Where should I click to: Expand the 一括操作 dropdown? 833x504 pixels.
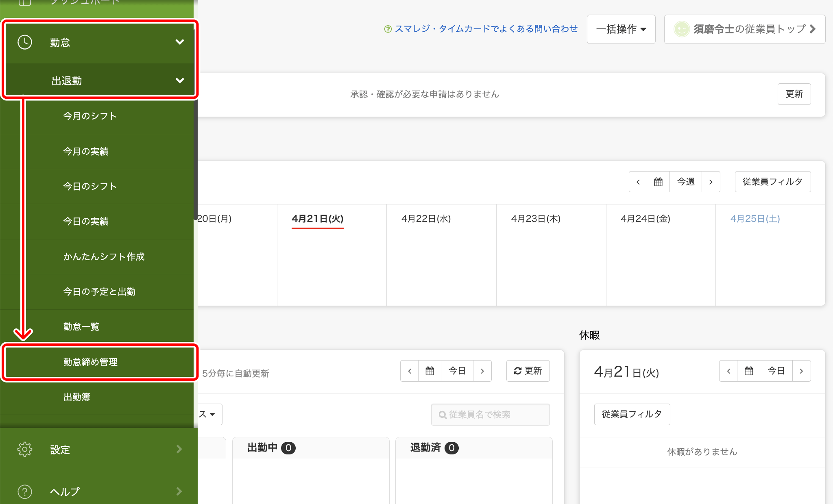621,29
